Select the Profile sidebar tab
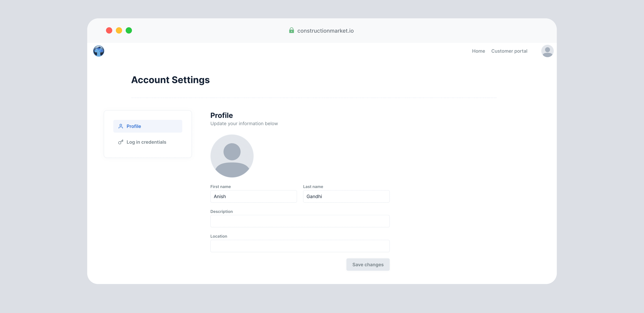The height and width of the screenshot is (313, 644). 148,126
